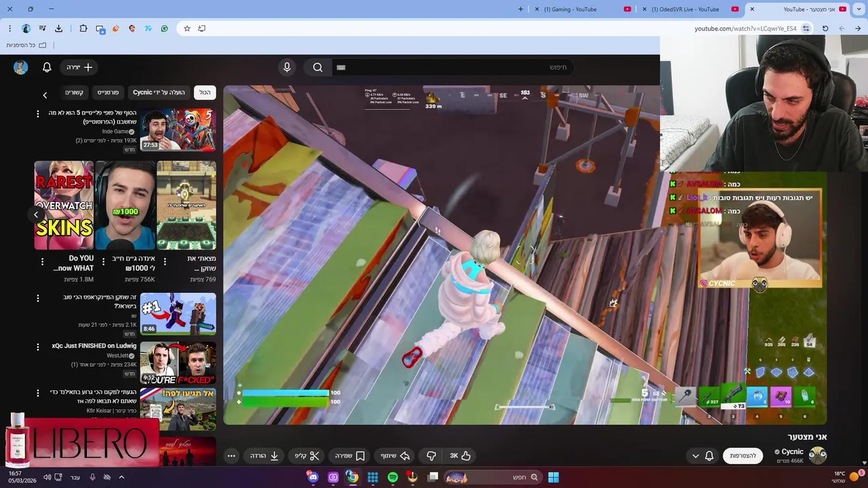868x488 pixels.
Task: Open the all bookmarks folder
Action: [26, 45]
